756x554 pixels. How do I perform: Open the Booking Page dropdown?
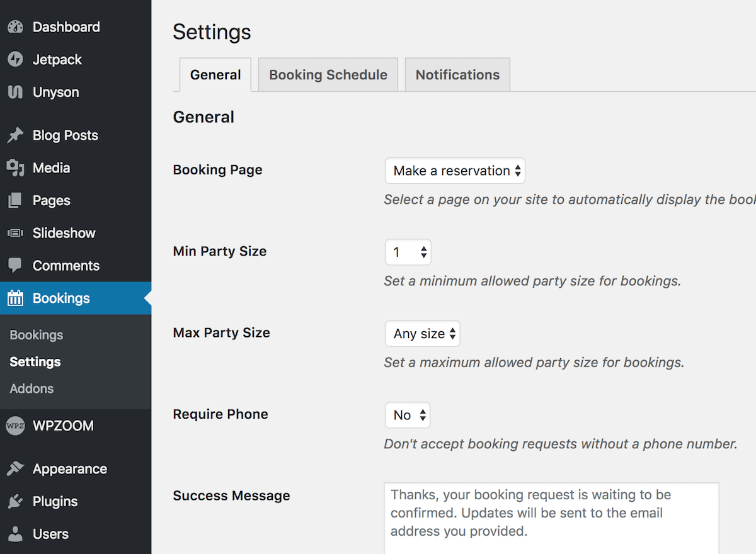(x=455, y=171)
